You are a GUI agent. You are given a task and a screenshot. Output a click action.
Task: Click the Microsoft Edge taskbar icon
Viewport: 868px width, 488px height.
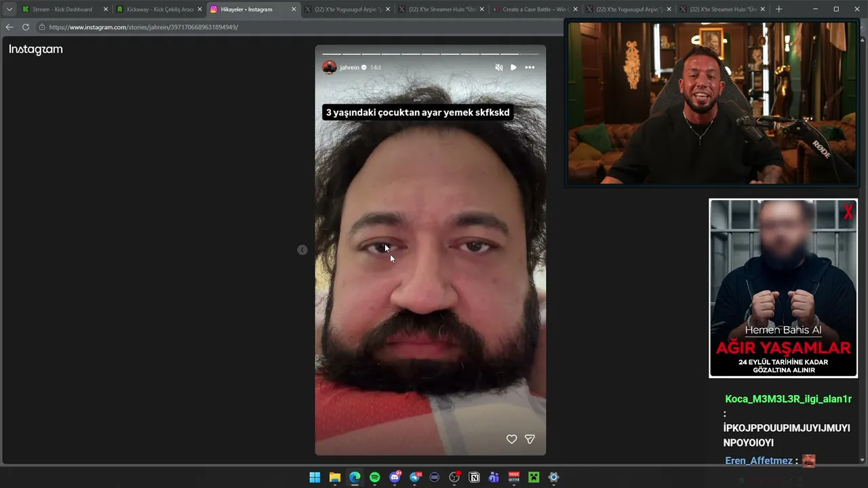click(x=355, y=477)
